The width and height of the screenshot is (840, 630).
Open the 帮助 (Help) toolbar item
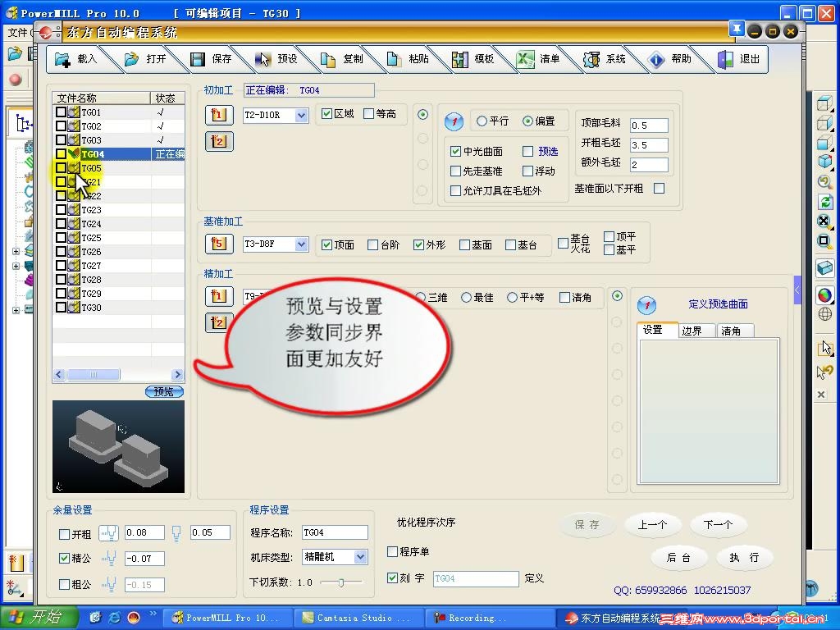[669, 59]
